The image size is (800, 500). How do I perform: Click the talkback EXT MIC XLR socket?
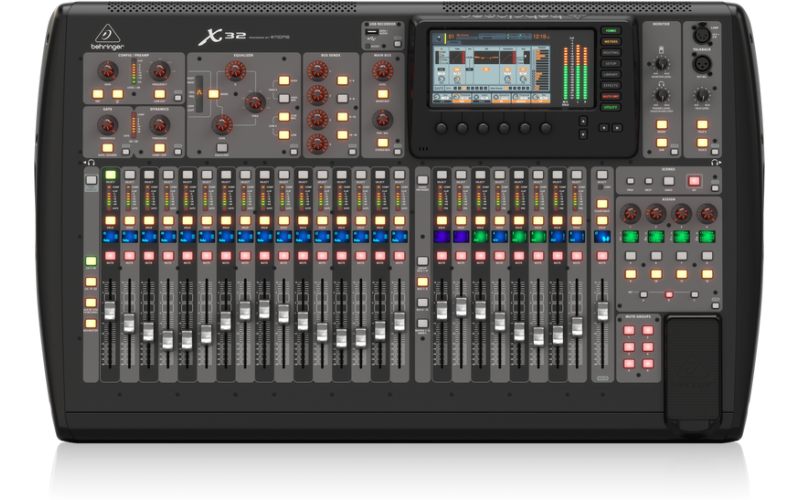point(701,64)
